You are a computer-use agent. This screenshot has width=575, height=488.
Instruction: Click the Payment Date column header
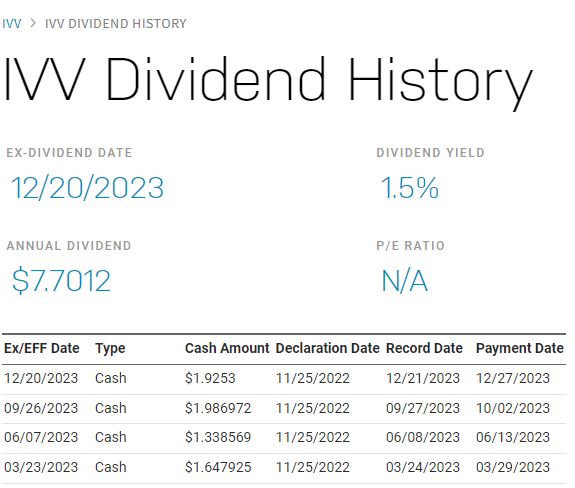[520, 348]
